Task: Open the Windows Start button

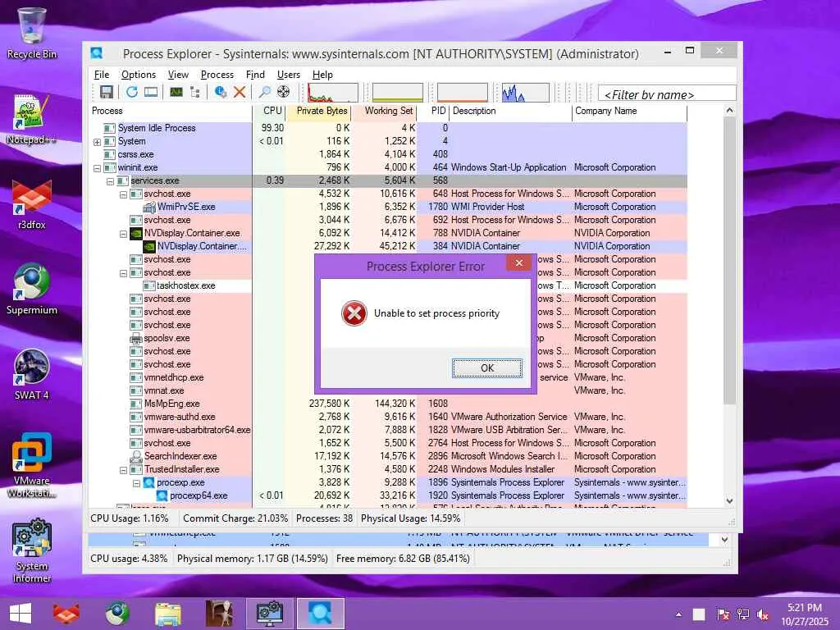Action: tap(21, 614)
